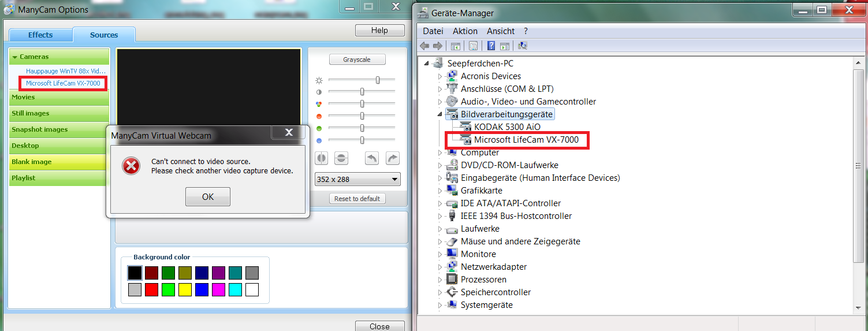Pick yellow background color swatch
Image resolution: width=868 pixels, height=331 pixels.
(185, 289)
